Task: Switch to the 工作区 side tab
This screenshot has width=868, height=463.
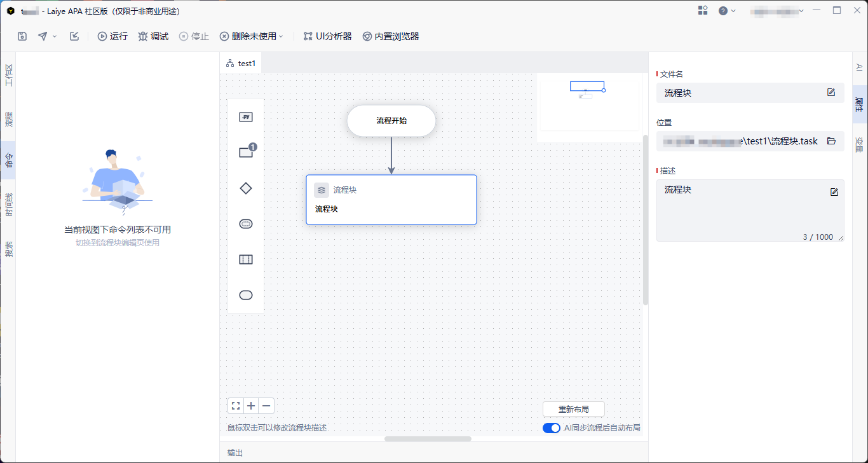Action: tap(8, 75)
